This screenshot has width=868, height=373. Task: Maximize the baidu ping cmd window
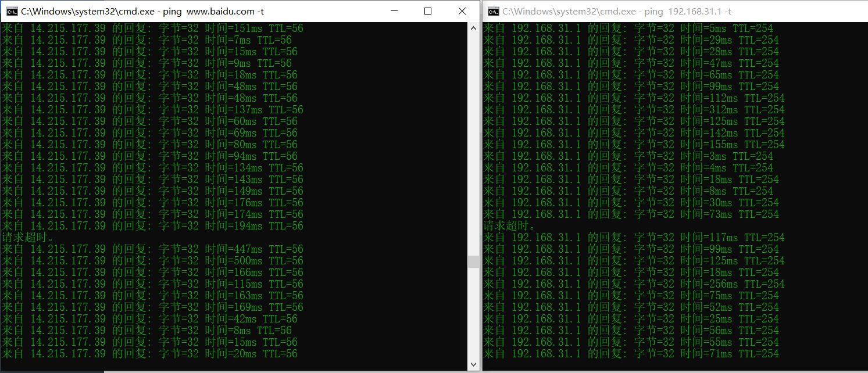point(428,11)
